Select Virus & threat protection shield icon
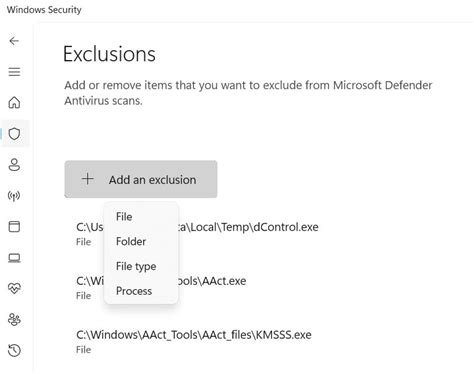Viewport: 474px width, 374px height. pos(14,134)
